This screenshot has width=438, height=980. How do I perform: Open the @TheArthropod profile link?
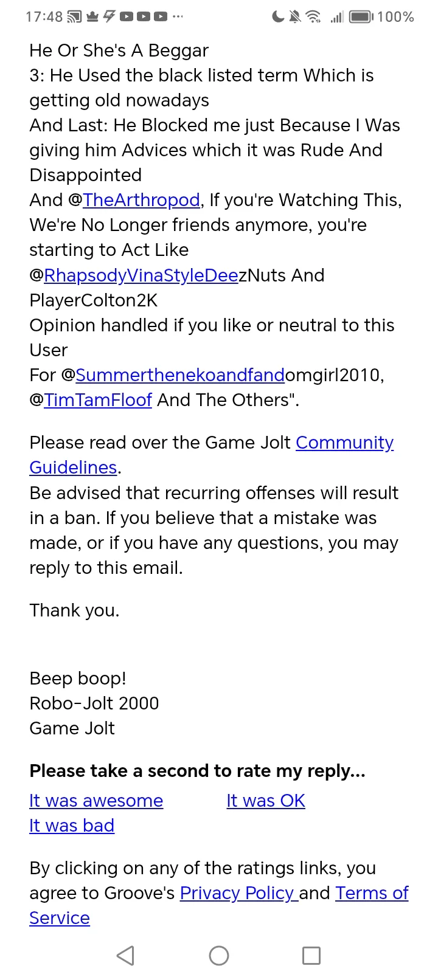pos(141,200)
